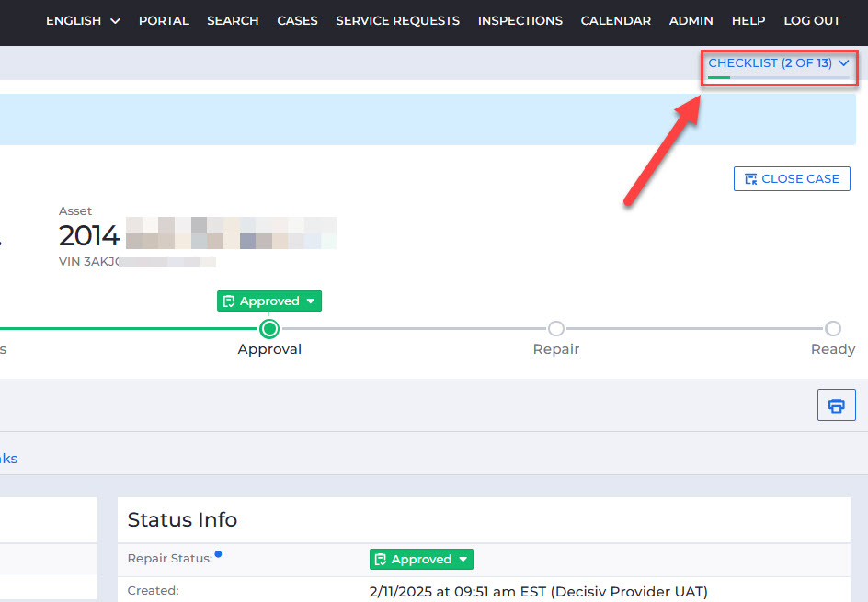868x602 pixels.
Task: Click the Help link
Action: point(748,20)
